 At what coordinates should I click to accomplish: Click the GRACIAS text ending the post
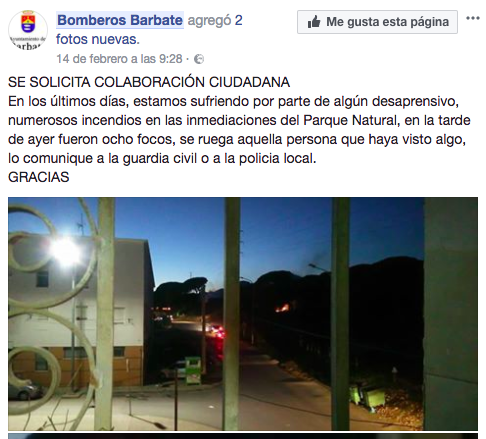[39, 177]
